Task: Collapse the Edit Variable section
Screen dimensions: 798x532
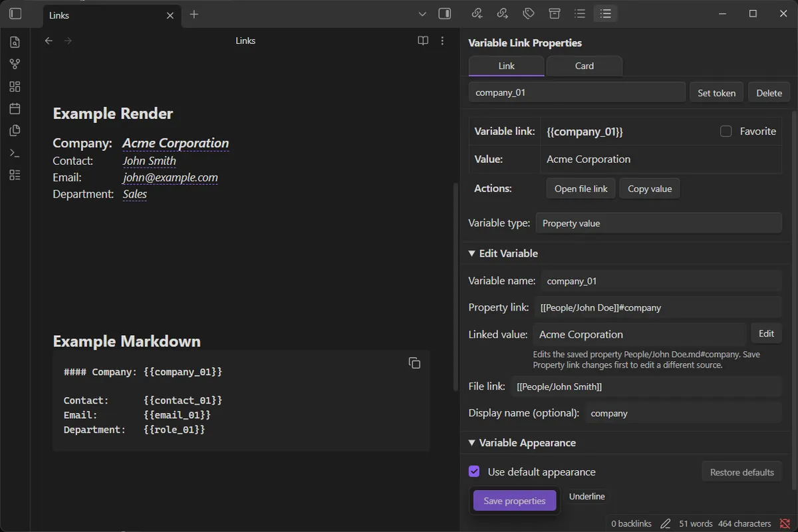Action: [x=503, y=253]
